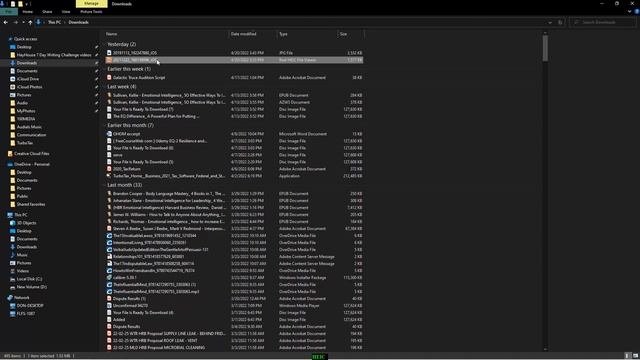Click the New Volume (D:) drive icon
Image resolution: width=640 pixels, height=360 pixels.
tap(13, 287)
